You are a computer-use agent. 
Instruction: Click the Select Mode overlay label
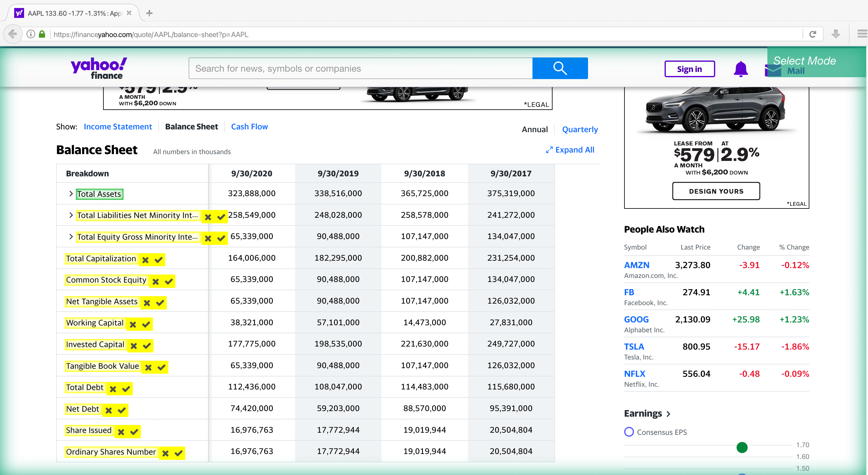click(804, 61)
